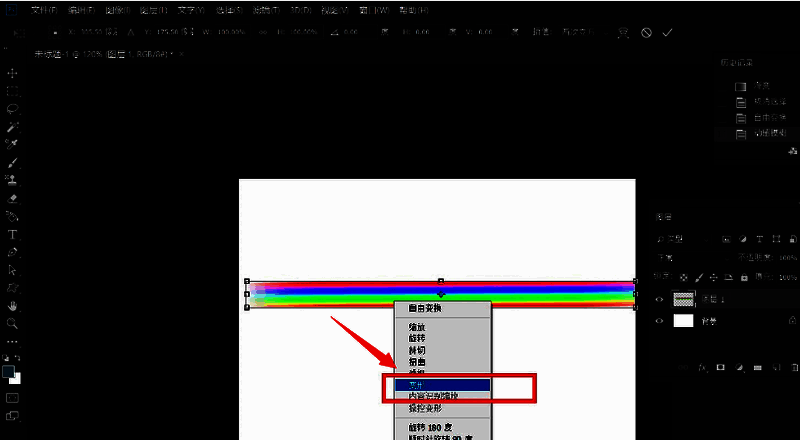Choose 变形 (Warp) in context menu
Viewport: 800px width, 440px height.
point(441,384)
